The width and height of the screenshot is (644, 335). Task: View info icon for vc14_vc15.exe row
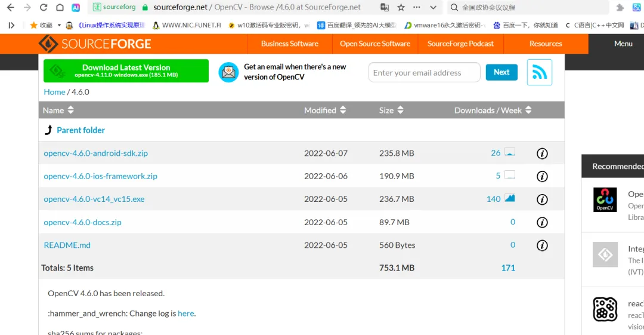(x=542, y=199)
